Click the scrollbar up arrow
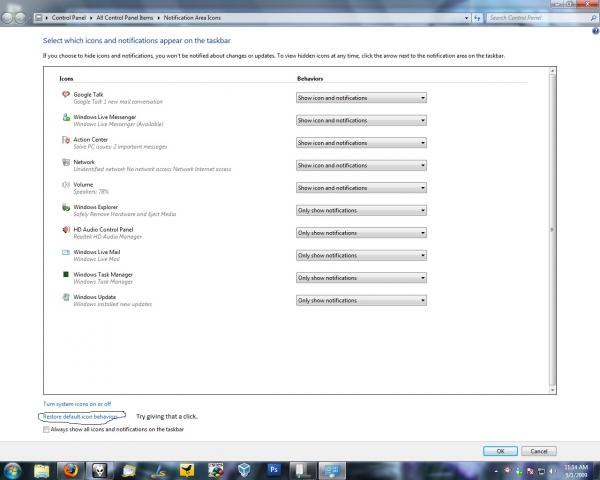 pos(552,71)
